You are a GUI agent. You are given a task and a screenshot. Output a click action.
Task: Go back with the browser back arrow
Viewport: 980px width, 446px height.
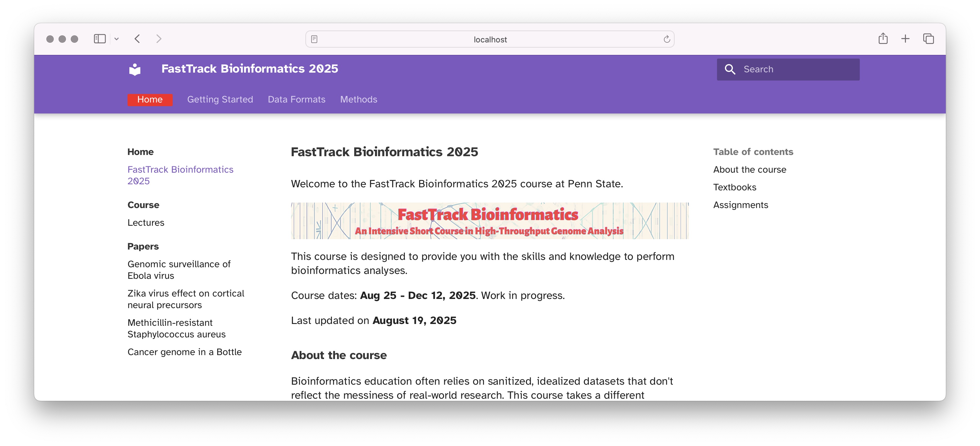click(x=138, y=39)
